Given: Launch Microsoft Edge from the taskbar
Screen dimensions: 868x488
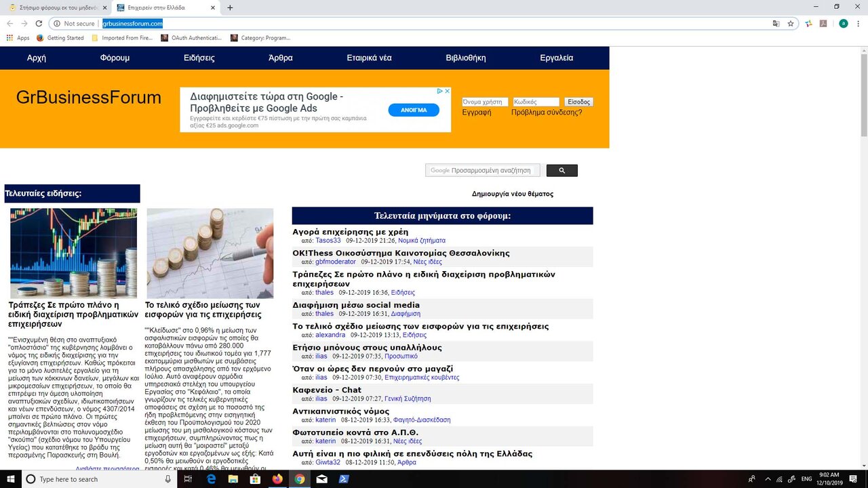Looking at the screenshot, I should [x=211, y=479].
